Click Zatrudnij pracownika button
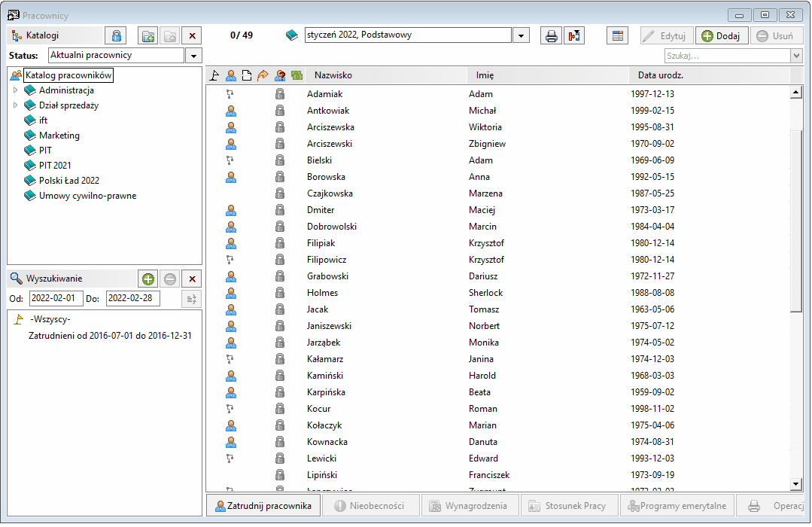The image size is (812, 527). pyautogui.click(x=263, y=506)
